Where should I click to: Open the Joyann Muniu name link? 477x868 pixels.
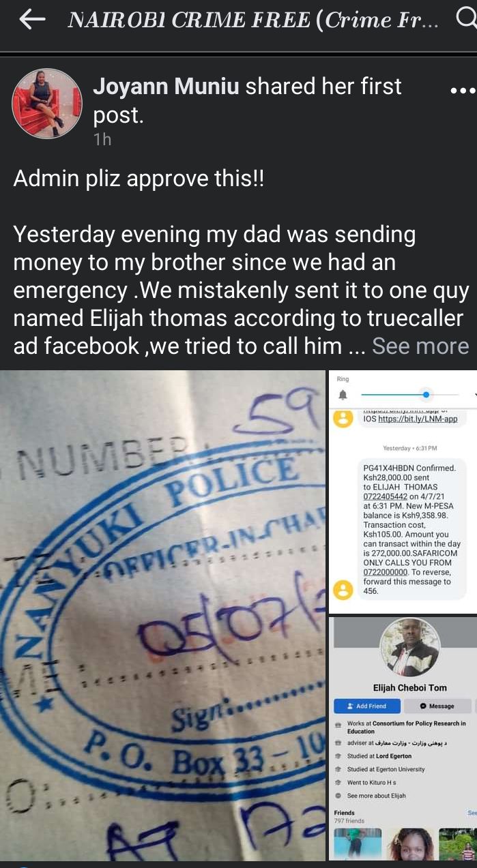point(166,87)
